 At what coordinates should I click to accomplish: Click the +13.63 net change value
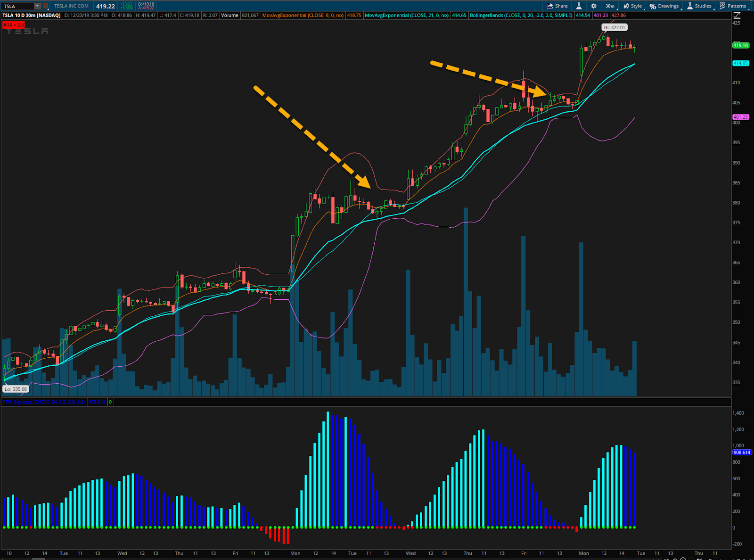[126, 4]
